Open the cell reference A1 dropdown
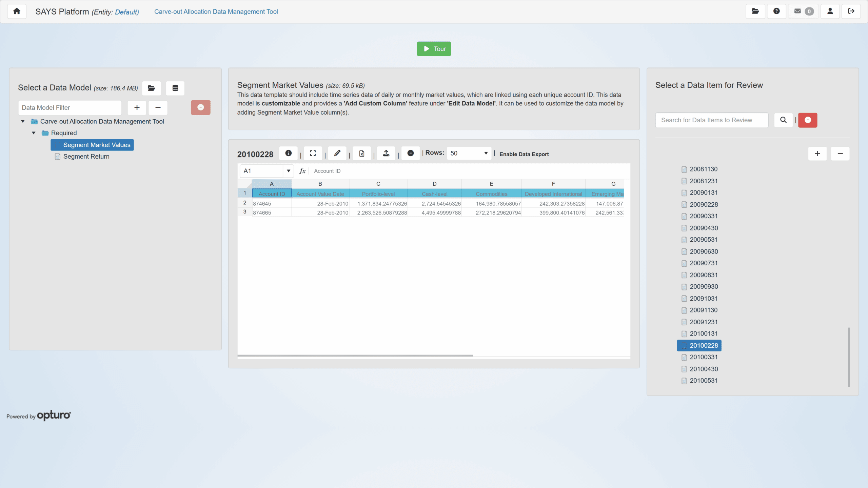Screen dimensions: 868x488 click(x=289, y=171)
